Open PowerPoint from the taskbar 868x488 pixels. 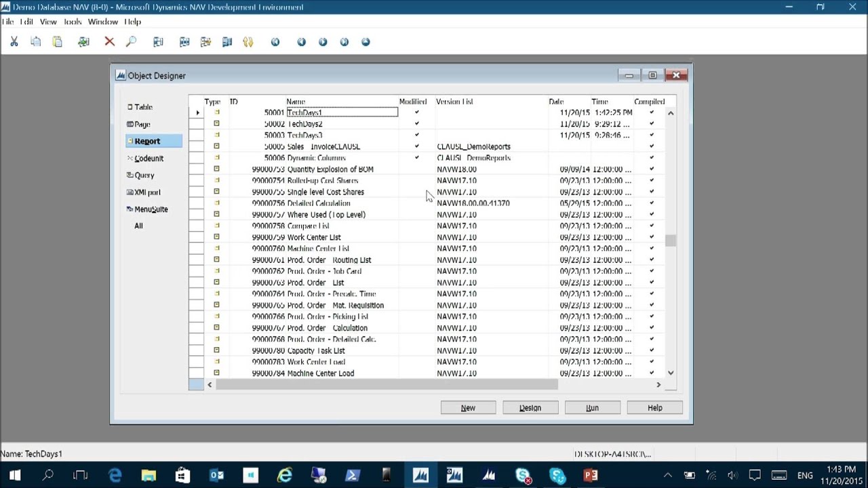tap(591, 476)
